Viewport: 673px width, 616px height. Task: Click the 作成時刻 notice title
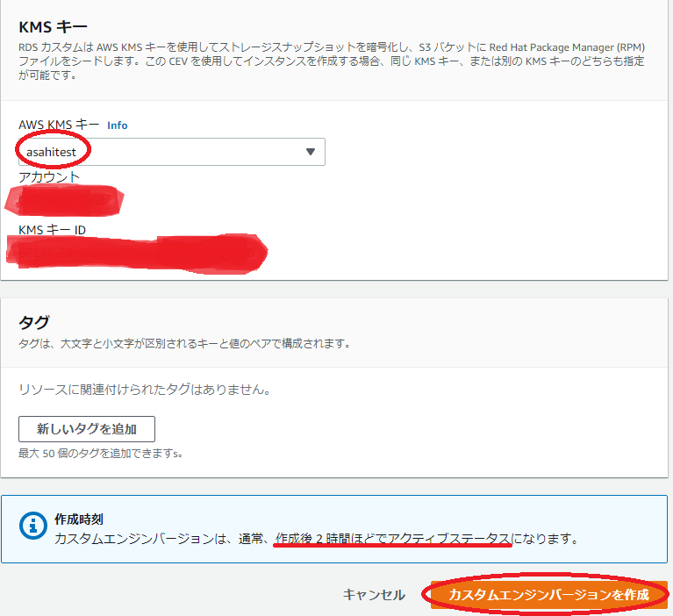[x=79, y=519]
